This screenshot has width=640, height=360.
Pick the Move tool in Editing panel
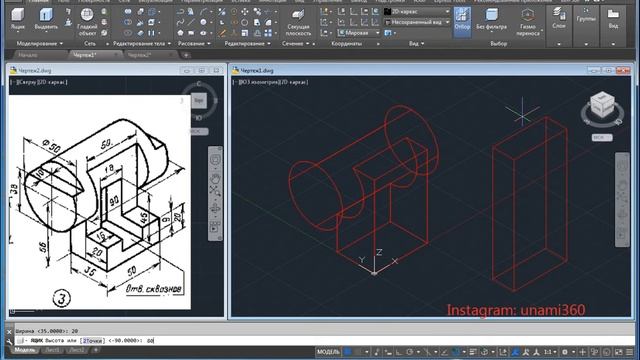click(244, 12)
